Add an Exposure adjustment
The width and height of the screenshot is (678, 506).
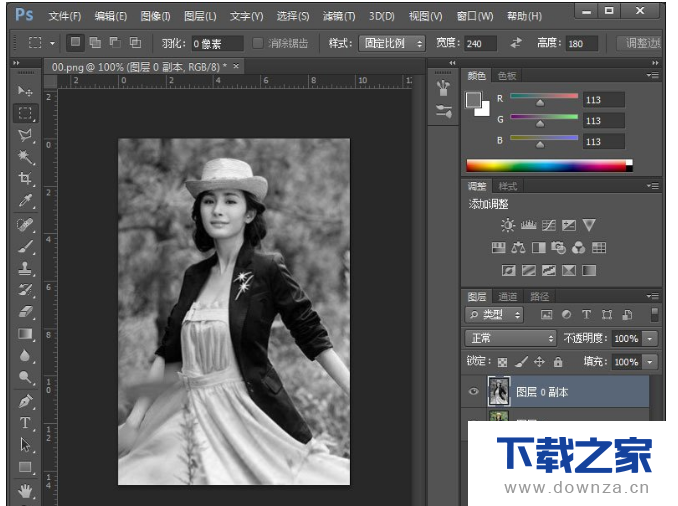569,225
